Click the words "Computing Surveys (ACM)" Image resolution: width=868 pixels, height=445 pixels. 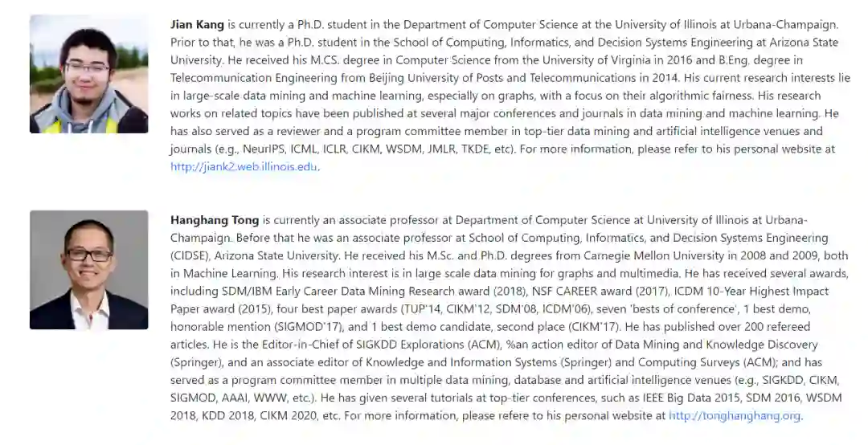[x=702, y=362]
